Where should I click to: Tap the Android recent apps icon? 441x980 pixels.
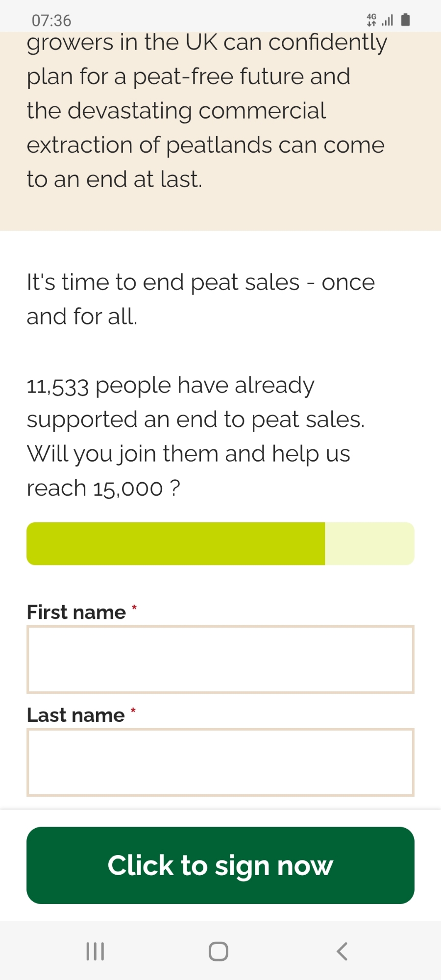(95, 951)
